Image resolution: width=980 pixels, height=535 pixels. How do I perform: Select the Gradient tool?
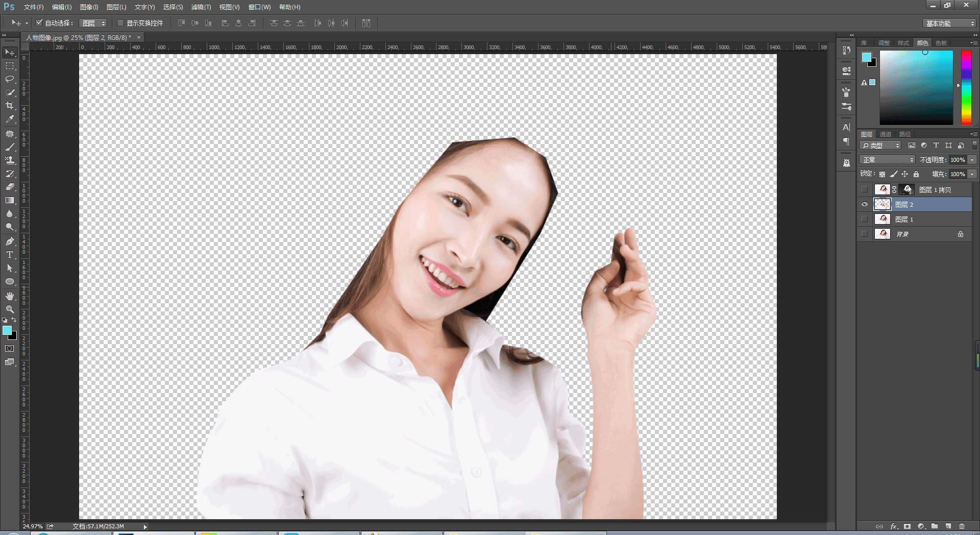coord(10,200)
